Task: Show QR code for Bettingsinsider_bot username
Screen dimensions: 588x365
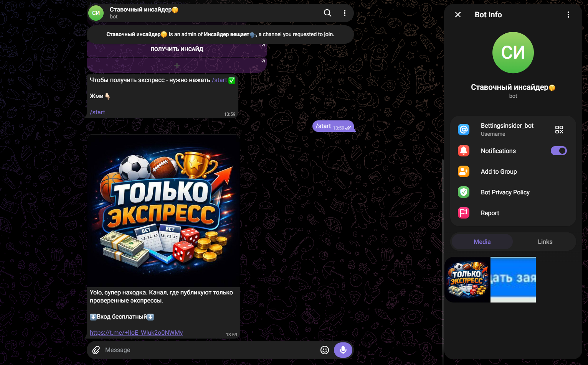Action: [x=559, y=130]
